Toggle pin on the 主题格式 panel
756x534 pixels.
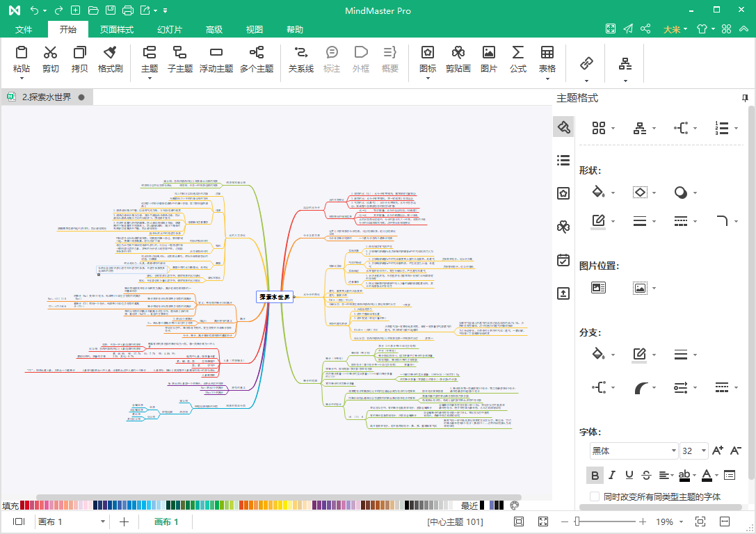pyautogui.click(x=745, y=98)
